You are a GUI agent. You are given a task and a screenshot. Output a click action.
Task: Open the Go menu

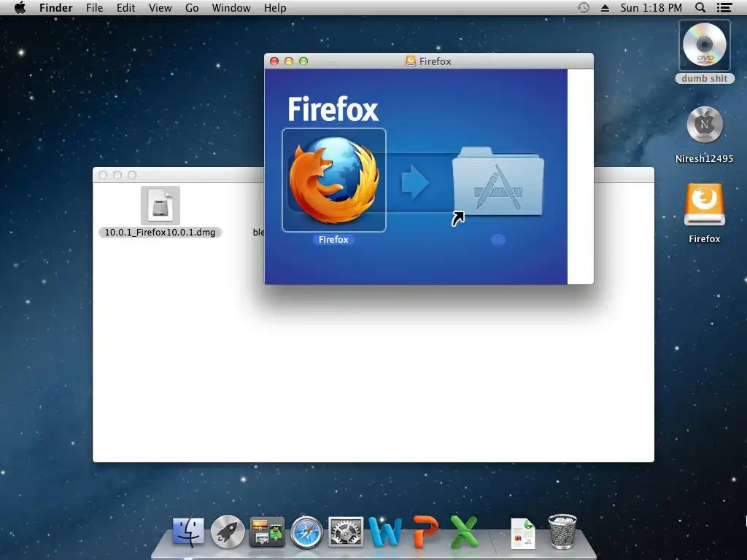[192, 8]
